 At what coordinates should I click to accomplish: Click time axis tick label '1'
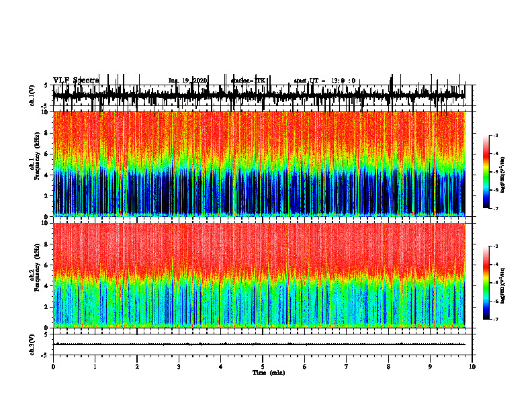95,367
